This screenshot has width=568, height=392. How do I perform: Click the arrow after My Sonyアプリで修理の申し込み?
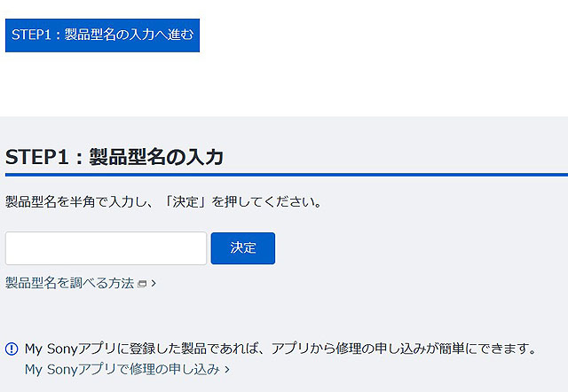click(x=227, y=369)
